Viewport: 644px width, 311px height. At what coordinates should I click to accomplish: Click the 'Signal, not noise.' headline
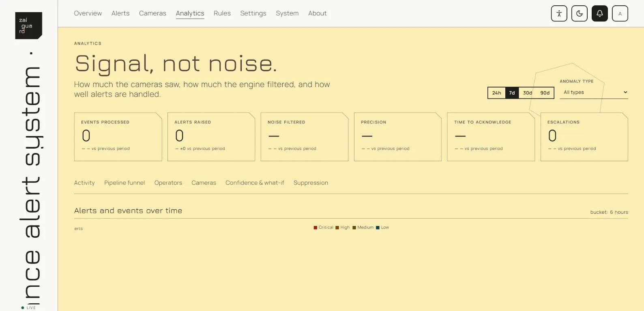[176, 64]
